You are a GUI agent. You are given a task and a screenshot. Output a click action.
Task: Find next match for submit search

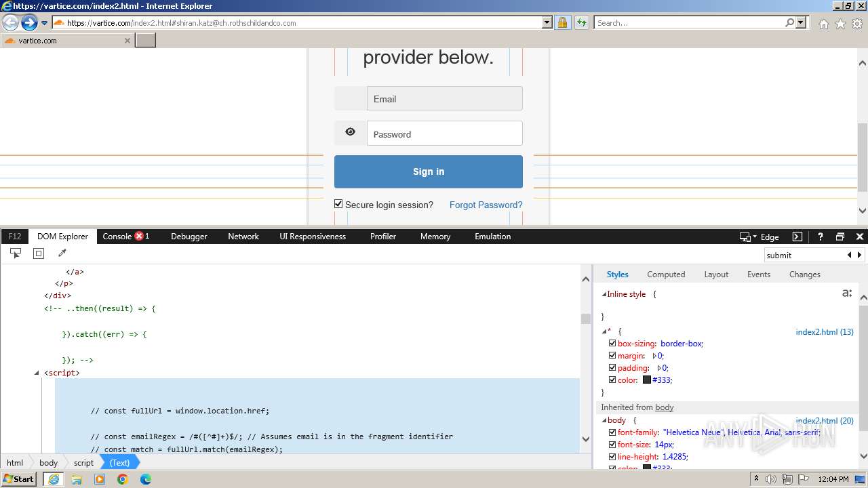click(860, 255)
